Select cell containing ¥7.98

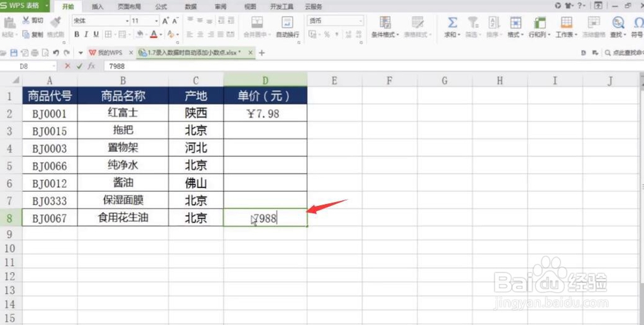265,113
